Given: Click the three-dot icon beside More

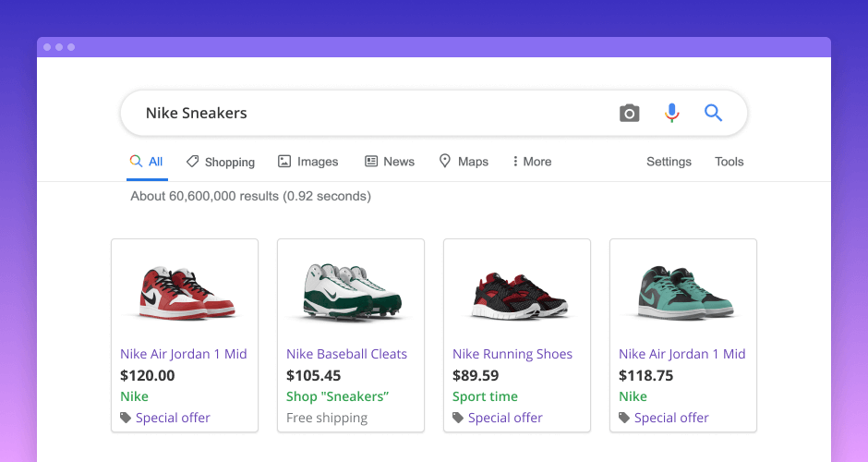Looking at the screenshot, I should tap(515, 161).
